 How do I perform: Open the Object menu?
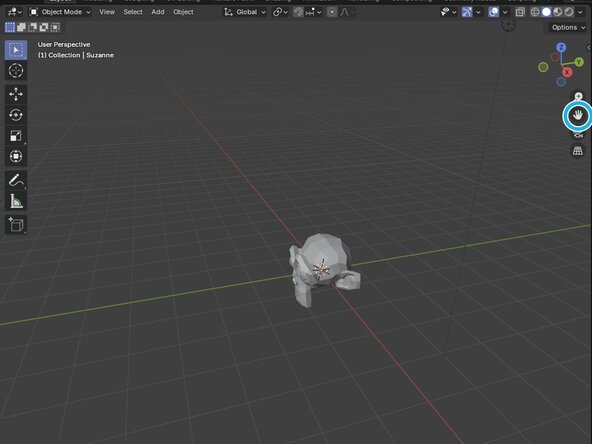click(183, 12)
